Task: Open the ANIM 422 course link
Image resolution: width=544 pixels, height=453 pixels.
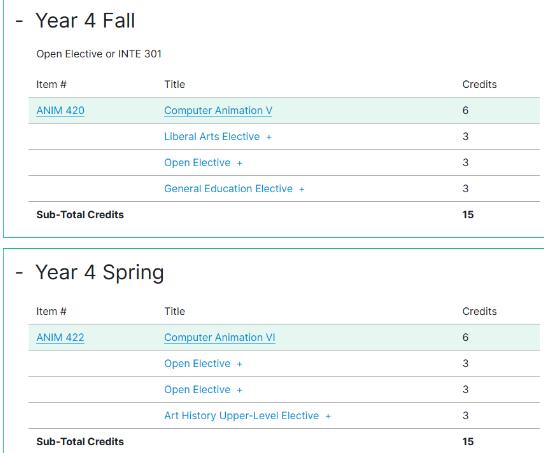Action: [60, 337]
